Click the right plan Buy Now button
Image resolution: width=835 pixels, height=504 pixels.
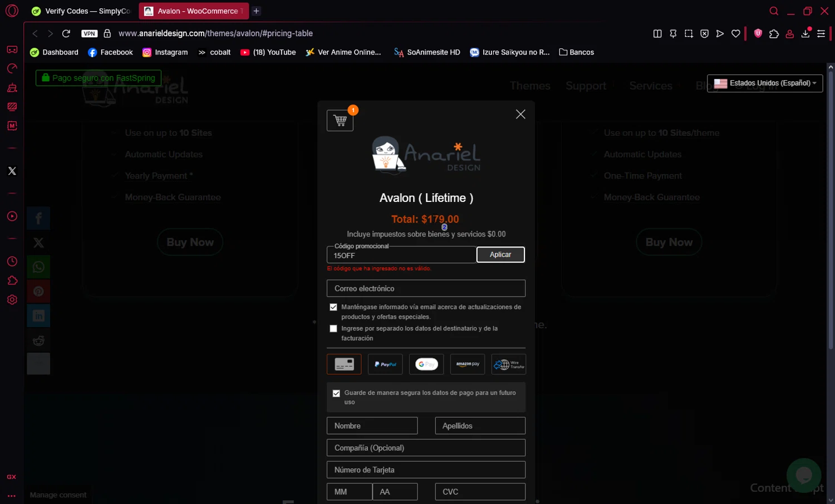click(x=669, y=242)
